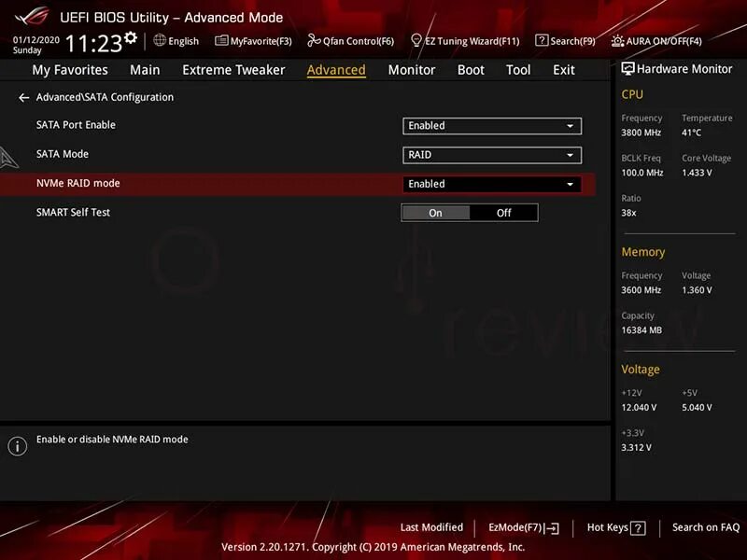The image size is (747, 560).
Task: Click Core Voltage value 1.433 V
Action: click(697, 173)
